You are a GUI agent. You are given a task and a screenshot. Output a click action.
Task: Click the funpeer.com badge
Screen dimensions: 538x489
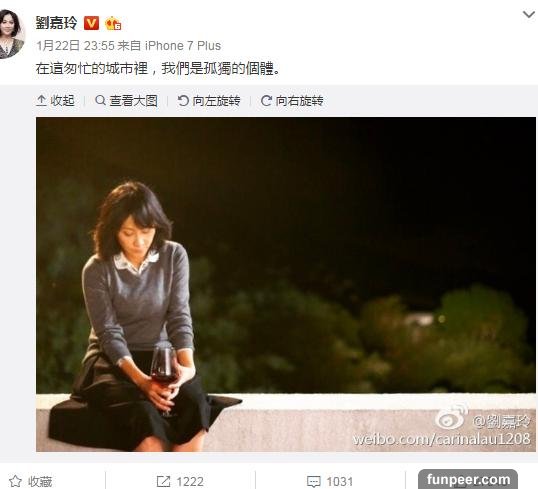(468, 479)
